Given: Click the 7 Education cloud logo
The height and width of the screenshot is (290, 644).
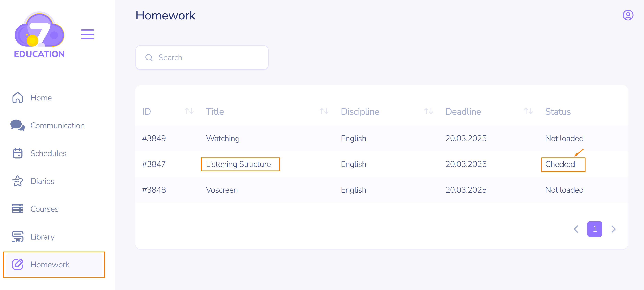Looking at the screenshot, I should (x=39, y=35).
